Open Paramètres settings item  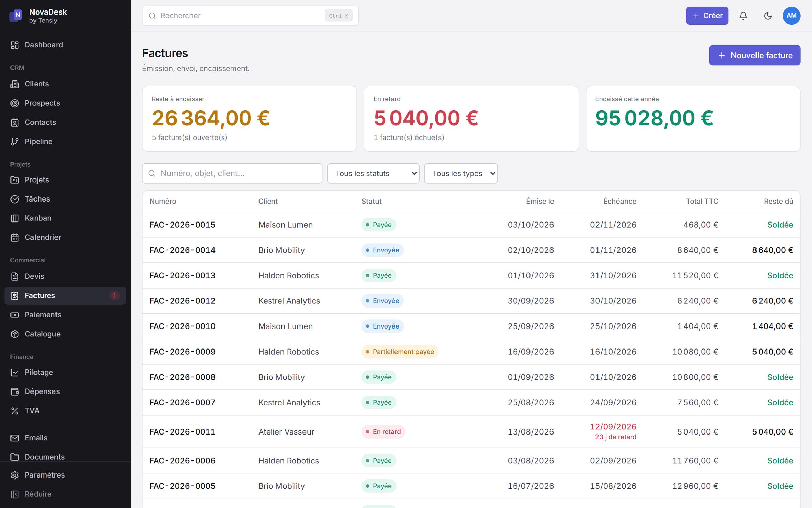tap(65, 475)
